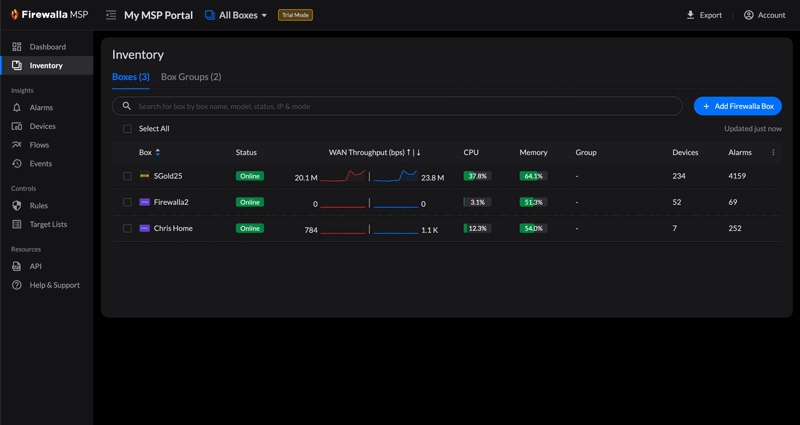
Task: Click Chris Home download value 1.1 K
Action: point(430,231)
